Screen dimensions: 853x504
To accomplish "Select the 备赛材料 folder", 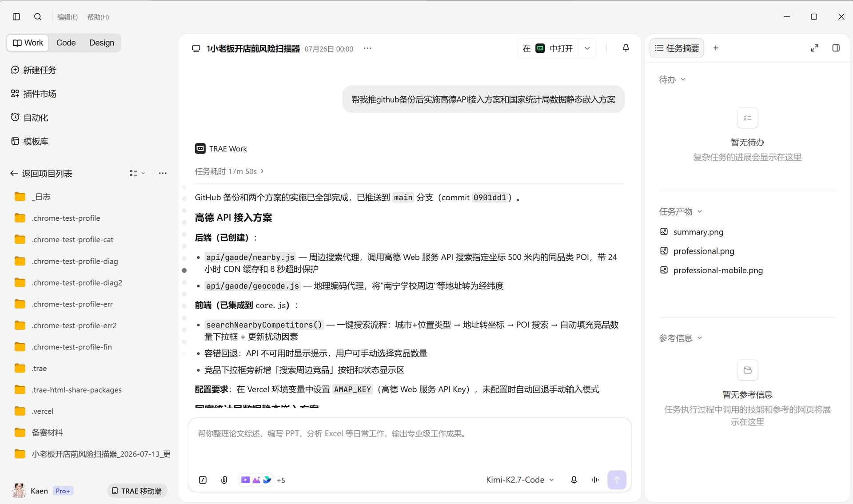I will click(x=92, y=433).
